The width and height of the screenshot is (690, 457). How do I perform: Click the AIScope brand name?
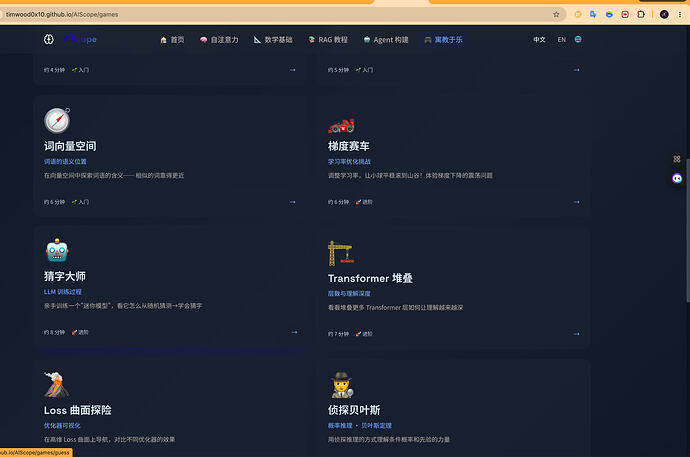pos(80,39)
